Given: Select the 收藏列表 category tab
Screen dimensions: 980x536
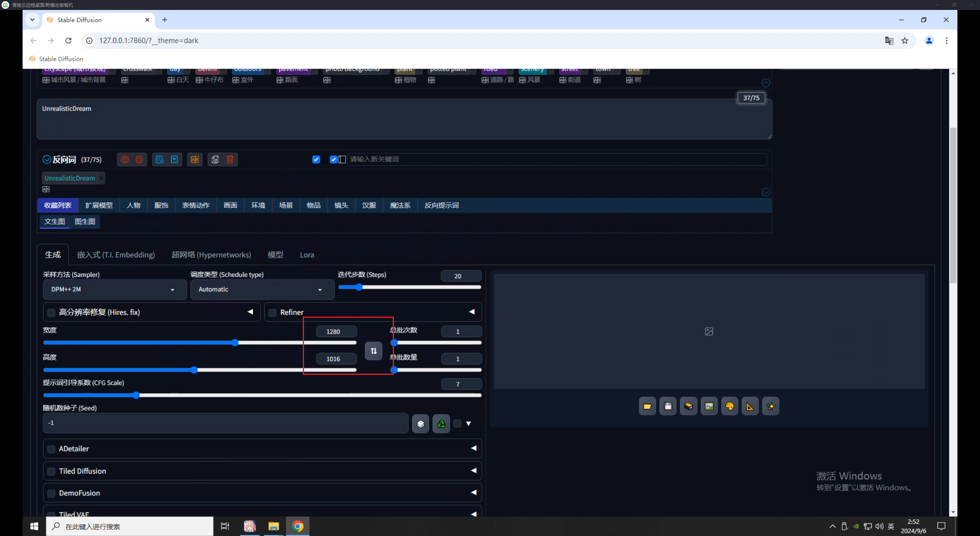Looking at the screenshot, I should [58, 206].
